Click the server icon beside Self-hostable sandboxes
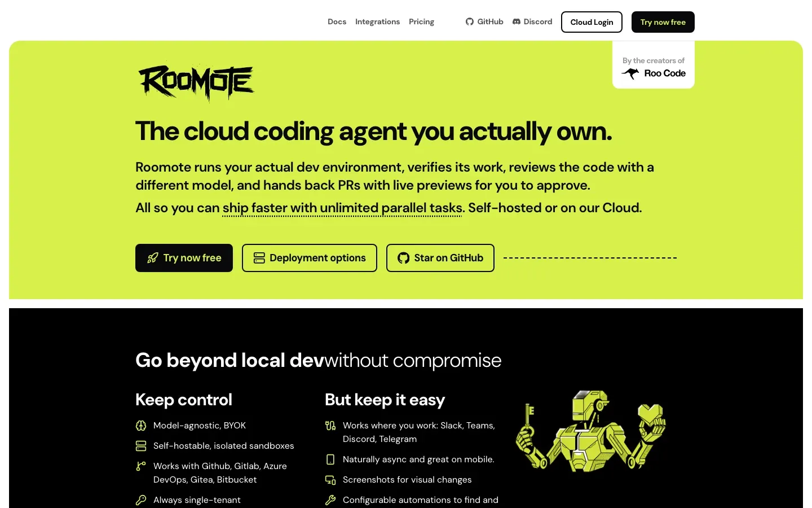 tap(141, 446)
